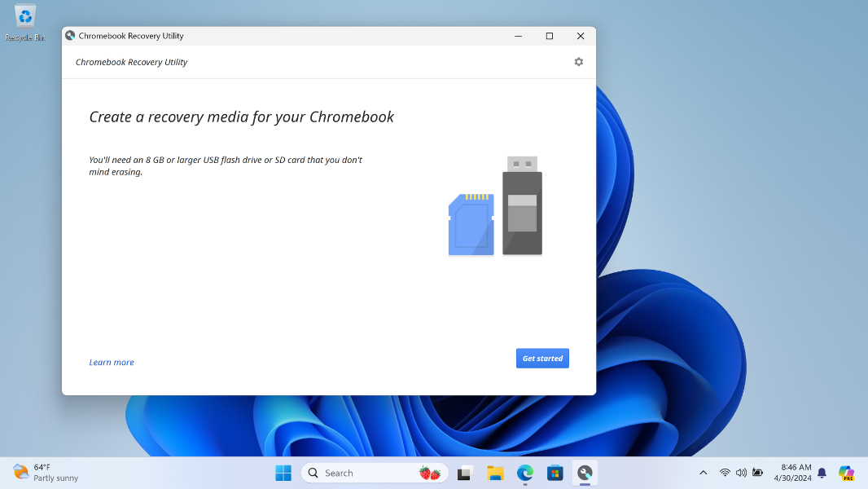
Task: Open Task View from the taskbar
Action: point(465,473)
